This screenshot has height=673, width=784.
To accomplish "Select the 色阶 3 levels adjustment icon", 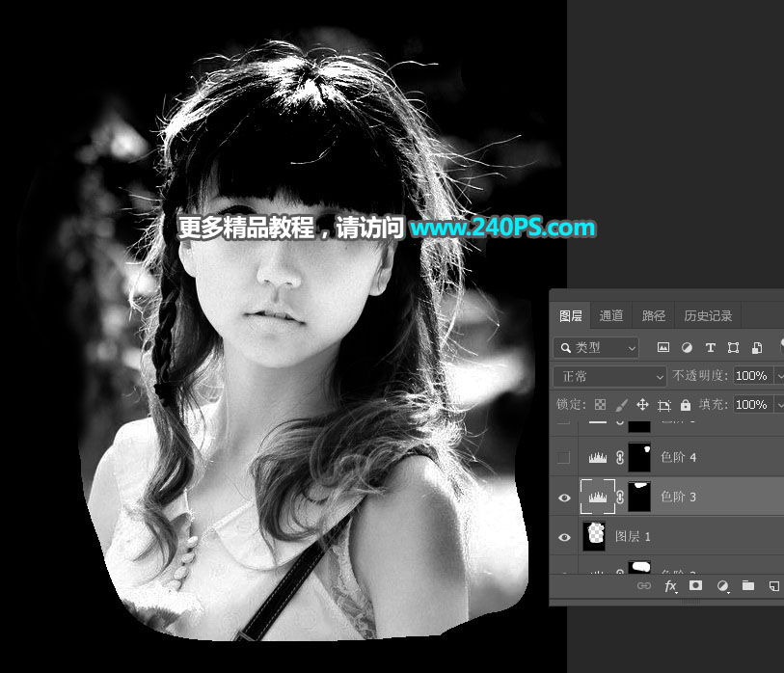I will click(x=598, y=497).
